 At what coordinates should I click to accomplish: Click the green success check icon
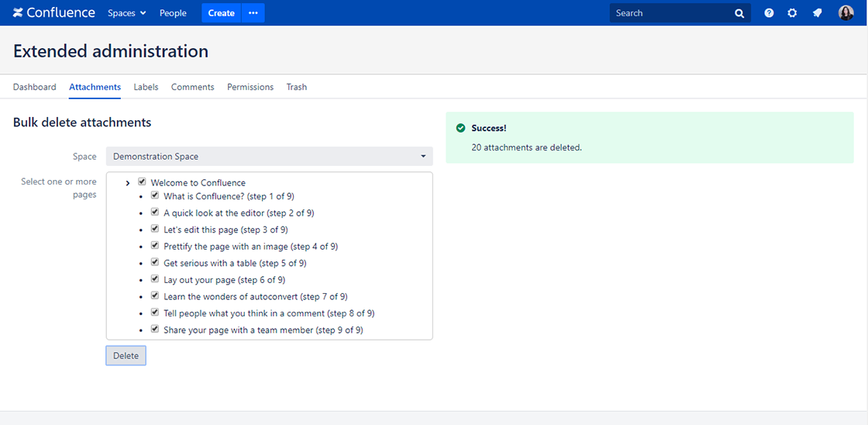coord(460,128)
